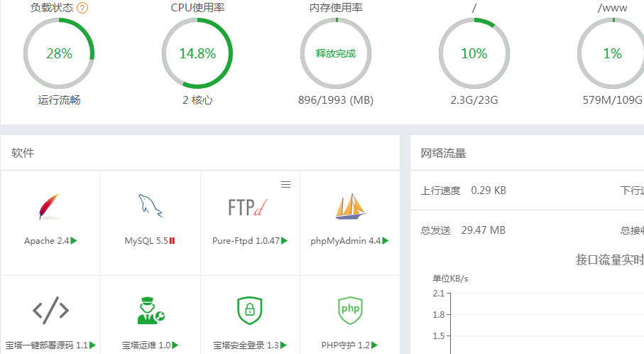Screen dimensions: 644x354
Task: Open the 宝塔安全登录 shield lock icon
Action: pos(250,311)
